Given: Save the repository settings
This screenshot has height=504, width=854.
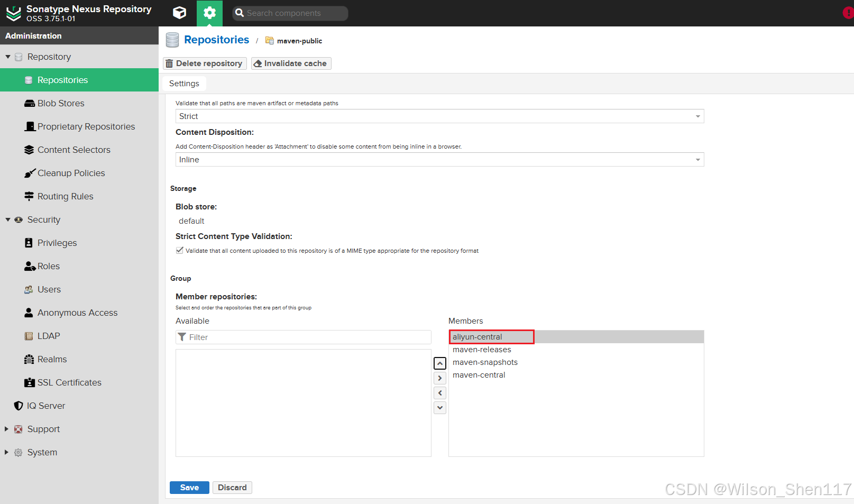Looking at the screenshot, I should 189,488.
